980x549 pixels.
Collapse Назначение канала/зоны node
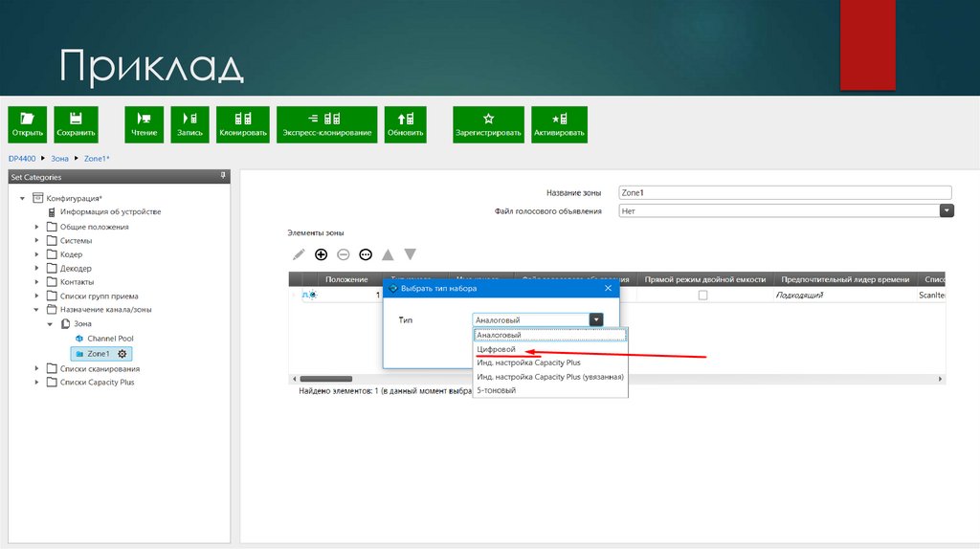pos(36,309)
